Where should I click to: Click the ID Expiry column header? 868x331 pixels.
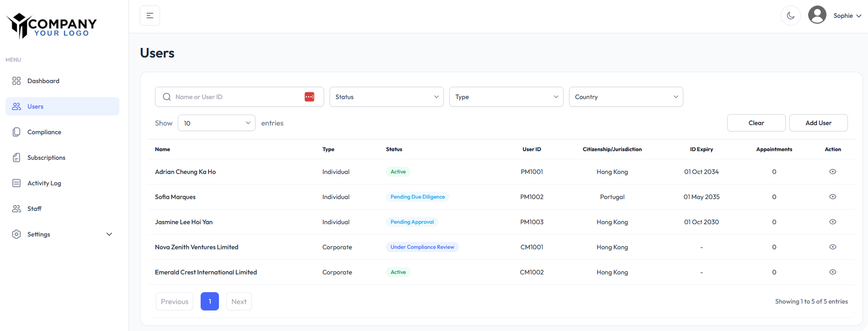tap(702, 149)
